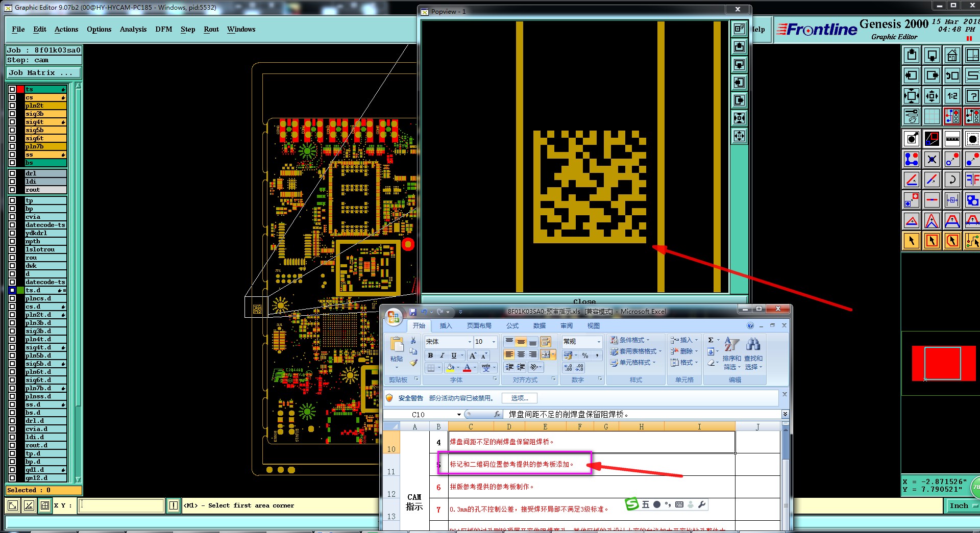
Task: Select the plain arrow selection tool
Action: 912,241
